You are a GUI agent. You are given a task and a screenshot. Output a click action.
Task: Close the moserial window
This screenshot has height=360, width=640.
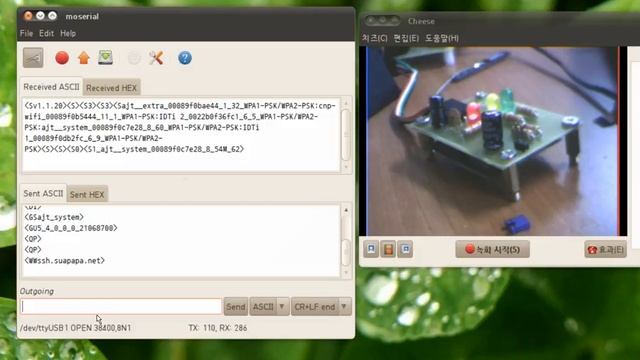tap(28, 16)
